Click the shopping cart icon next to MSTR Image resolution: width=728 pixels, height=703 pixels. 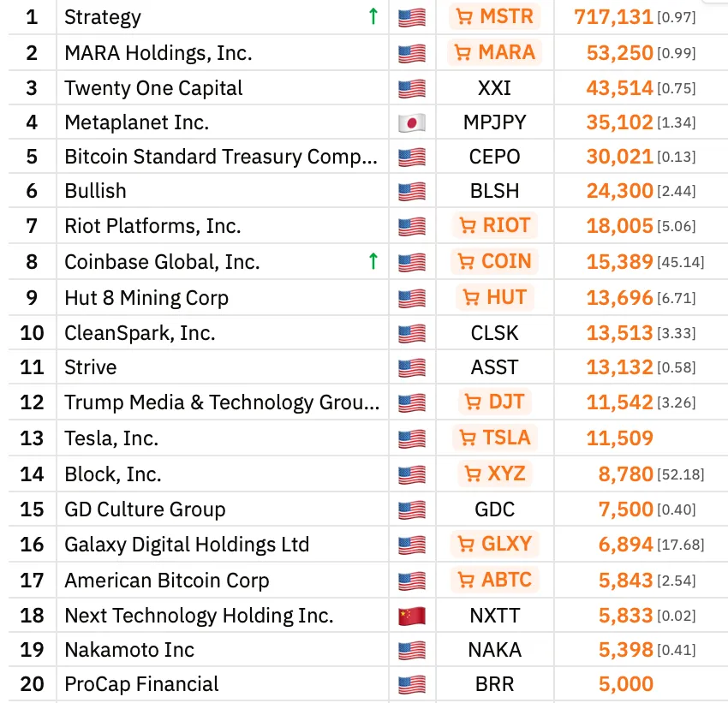[x=463, y=16]
